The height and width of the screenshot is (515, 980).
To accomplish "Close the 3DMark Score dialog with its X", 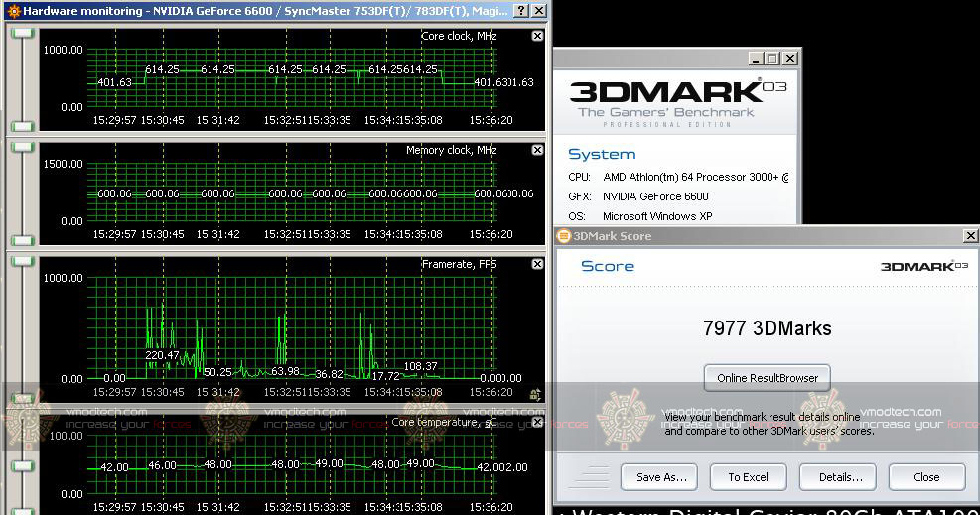I will coord(970,236).
